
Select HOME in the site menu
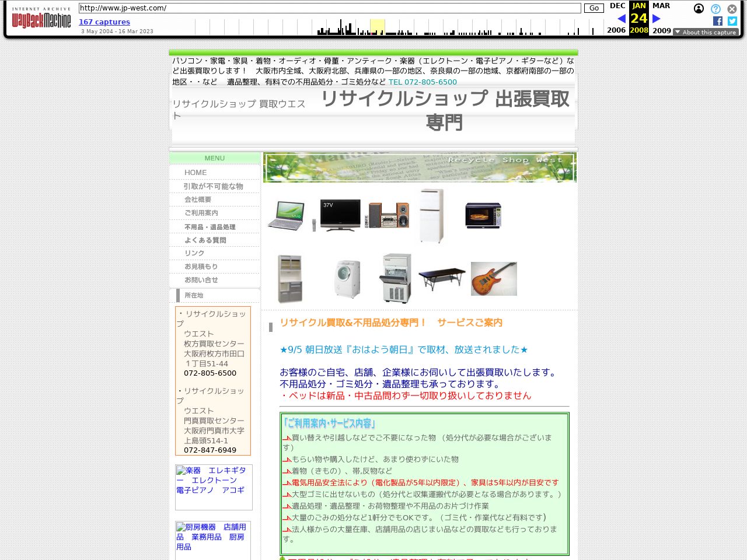[x=195, y=173]
